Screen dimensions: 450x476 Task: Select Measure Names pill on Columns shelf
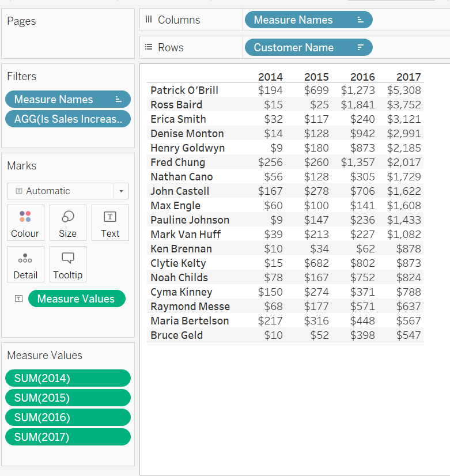[309, 20]
